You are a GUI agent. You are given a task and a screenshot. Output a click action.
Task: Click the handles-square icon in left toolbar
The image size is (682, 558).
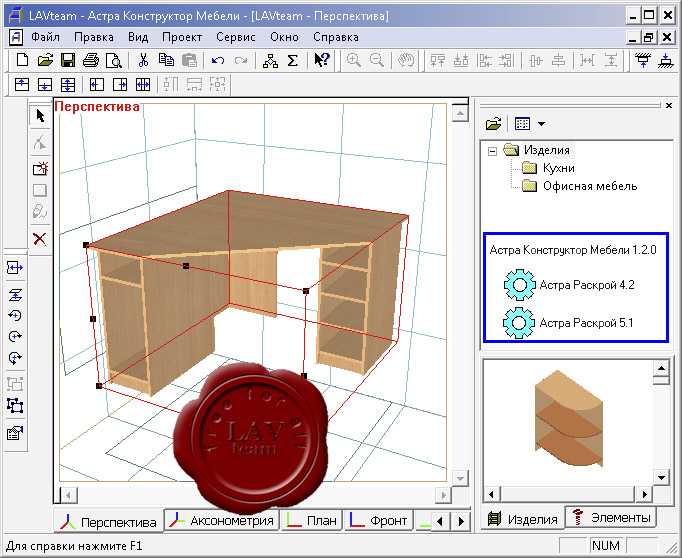[15, 405]
